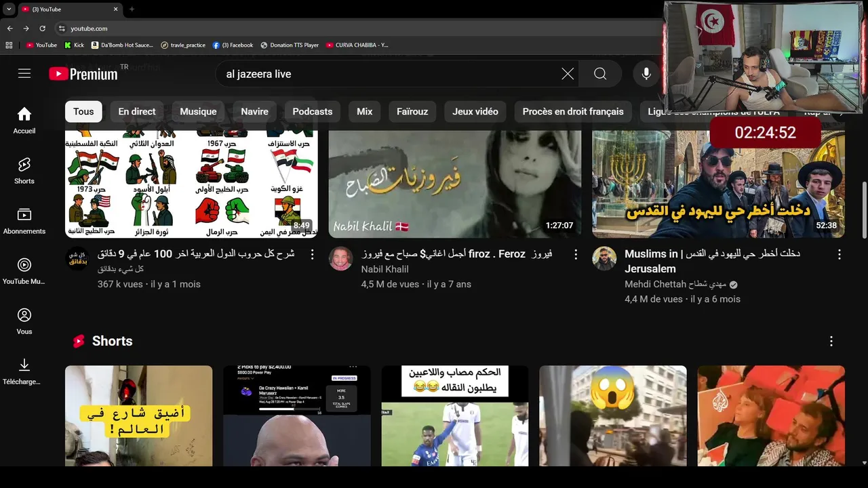
Task: Open the Mehdi Chettah channel avatar
Action: (604, 259)
